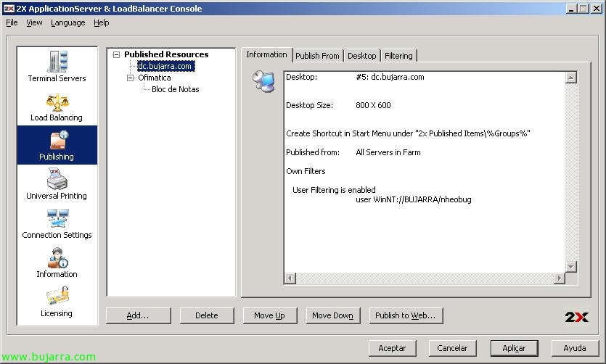This screenshot has width=606, height=364.
Task: Click the Move Down button
Action: coord(333,315)
